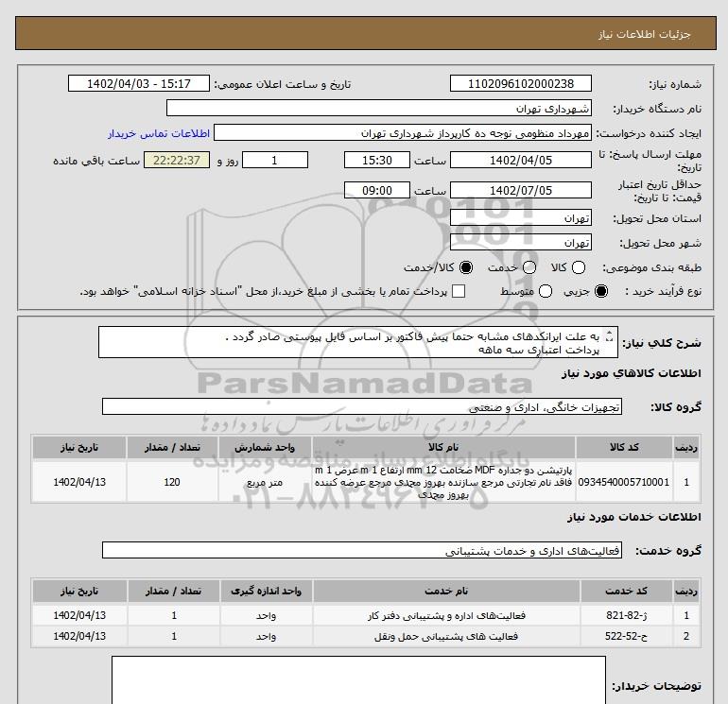
Task: Click the buyer notes text area
Action: click(x=358, y=679)
